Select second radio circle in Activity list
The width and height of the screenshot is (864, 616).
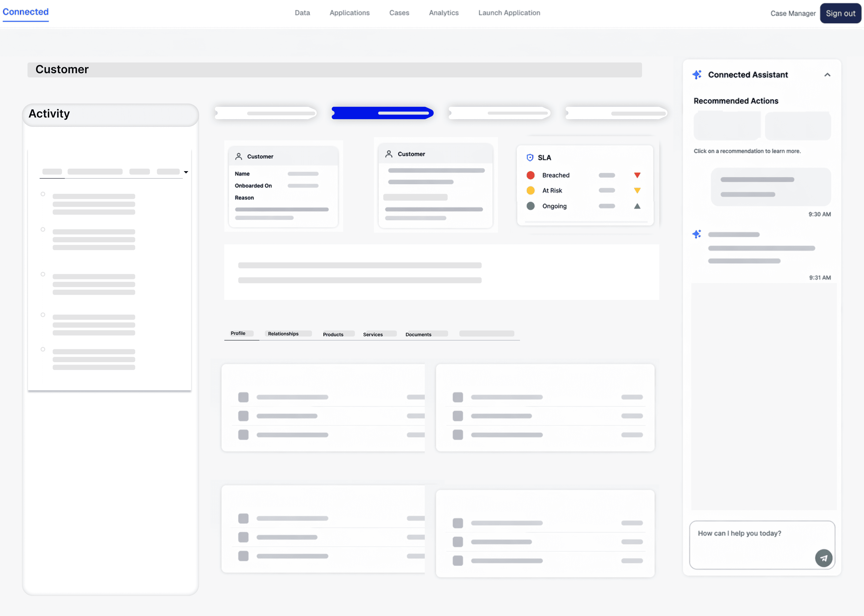pyautogui.click(x=43, y=229)
